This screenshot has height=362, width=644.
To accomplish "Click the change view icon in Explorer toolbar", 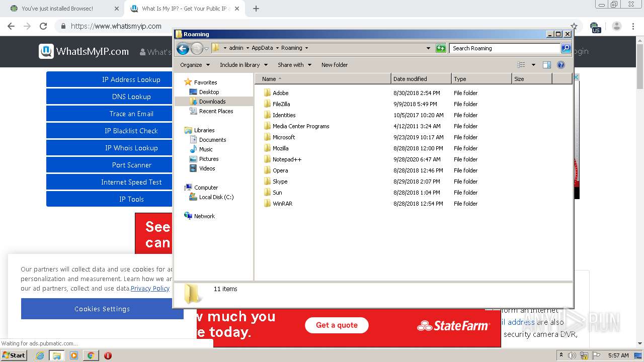I will [x=521, y=65].
